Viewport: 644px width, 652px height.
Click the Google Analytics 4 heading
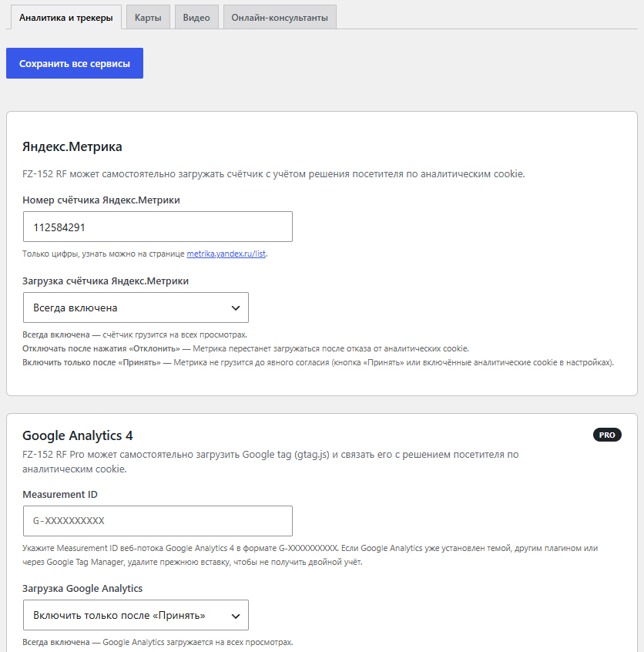point(78,435)
